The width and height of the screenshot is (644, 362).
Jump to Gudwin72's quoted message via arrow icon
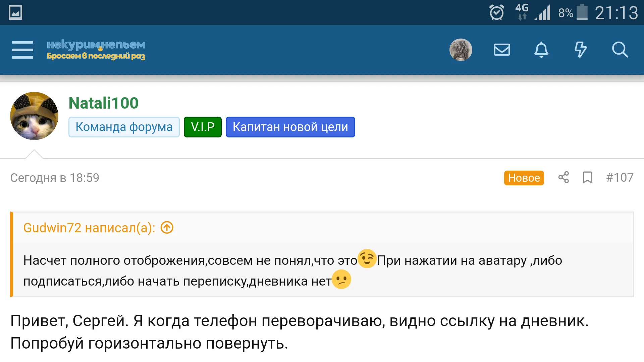coord(166,228)
